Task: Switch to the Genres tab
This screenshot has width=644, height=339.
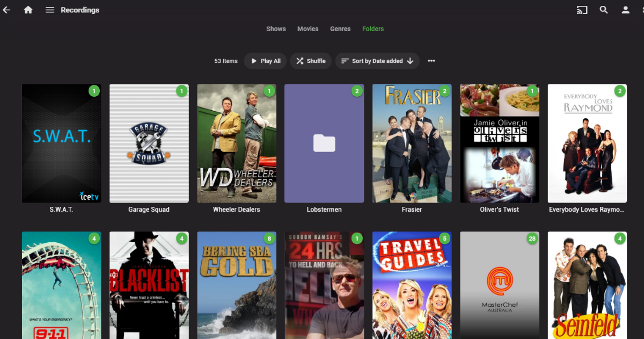Action: [x=340, y=29]
